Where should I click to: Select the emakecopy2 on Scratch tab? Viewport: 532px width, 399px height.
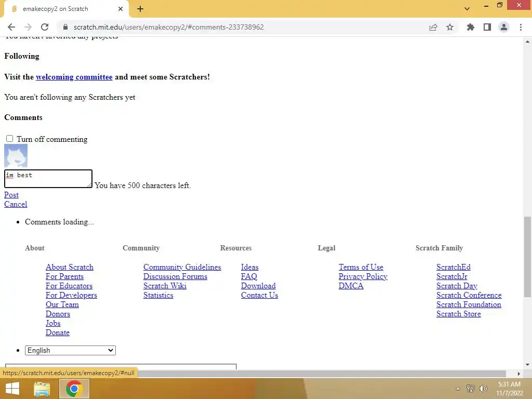pyautogui.click(x=66, y=9)
